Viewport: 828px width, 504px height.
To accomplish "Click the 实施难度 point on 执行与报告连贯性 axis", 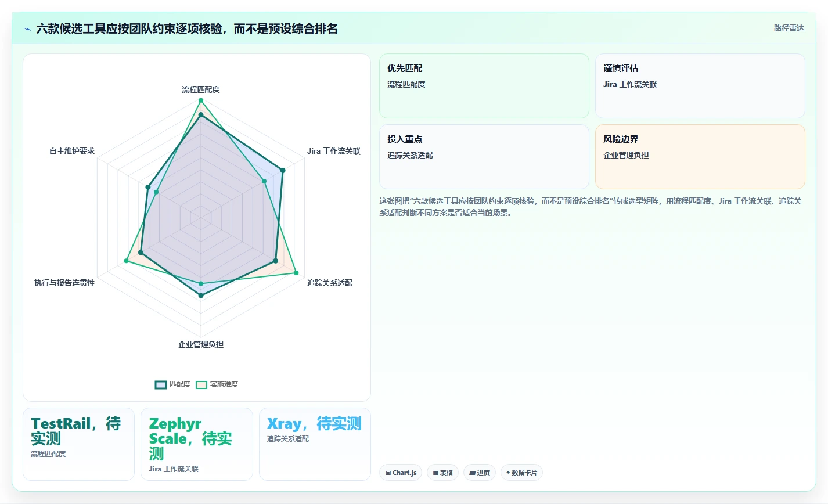I will (126, 261).
